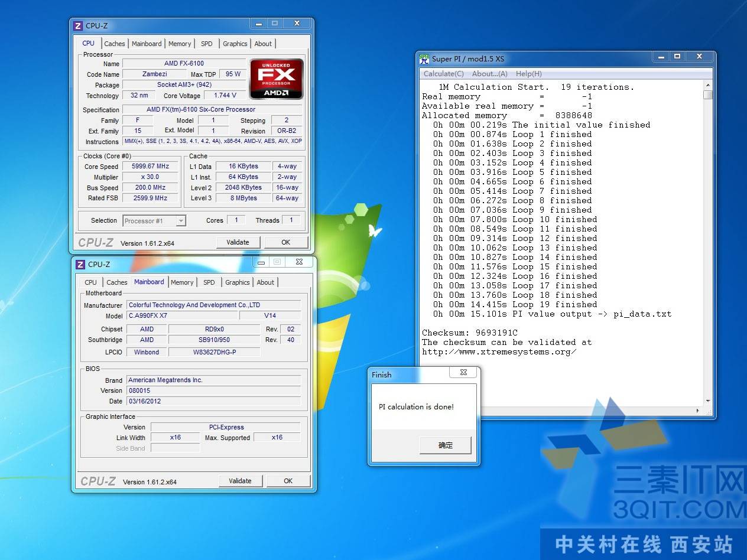Click the Southbridge value SB910/950

214,340
